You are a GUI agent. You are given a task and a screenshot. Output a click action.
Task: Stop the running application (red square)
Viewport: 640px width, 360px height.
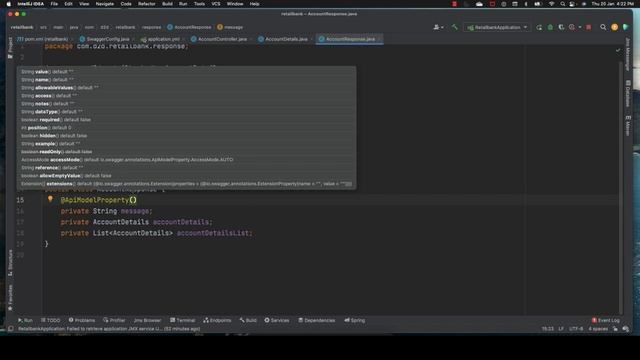pyautogui.click(x=589, y=27)
